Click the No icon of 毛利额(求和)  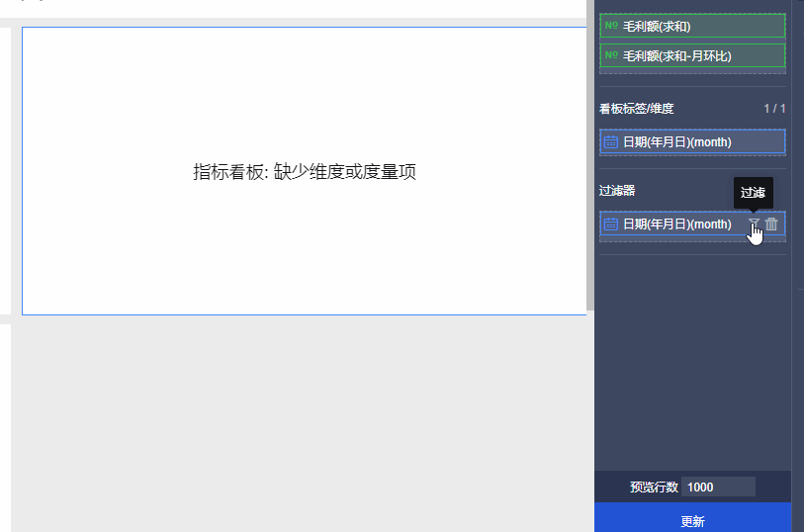(611, 25)
